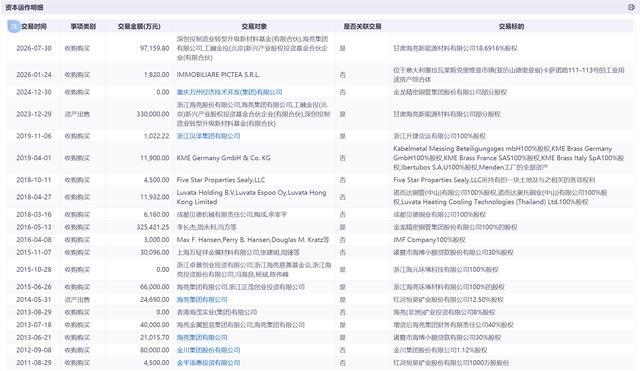Viewport: 640px width, 371px height.
Task: Open the counterparty link in the 2011-08-29 row
Action: (208, 363)
